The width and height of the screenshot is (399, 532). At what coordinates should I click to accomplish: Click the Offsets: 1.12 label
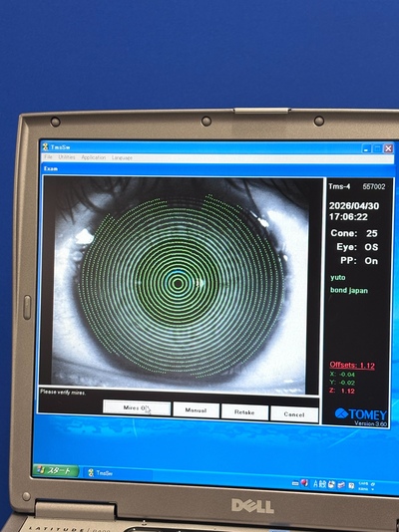pyautogui.click(x=352, y=365)
